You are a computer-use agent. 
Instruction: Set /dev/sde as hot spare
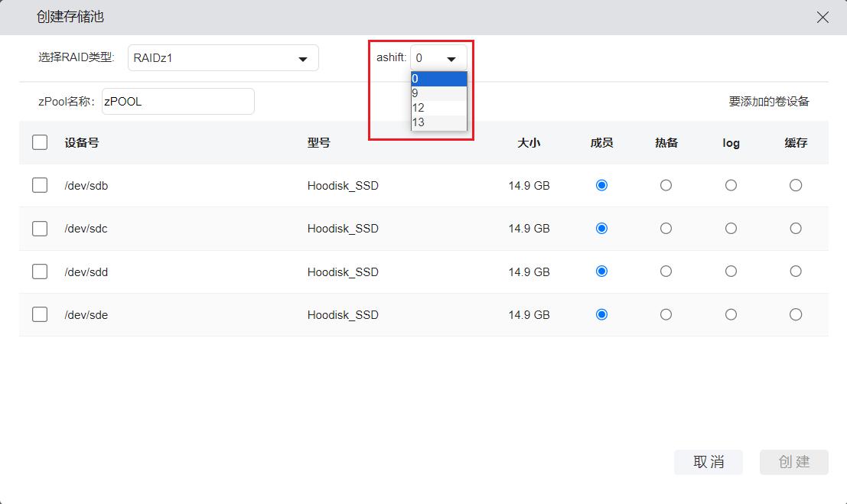[x=666, y=314]
